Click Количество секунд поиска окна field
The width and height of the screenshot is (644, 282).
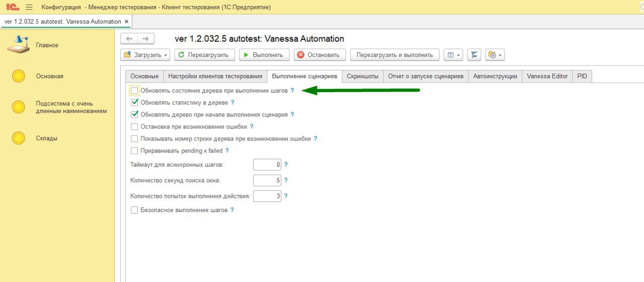pos(267,180)
